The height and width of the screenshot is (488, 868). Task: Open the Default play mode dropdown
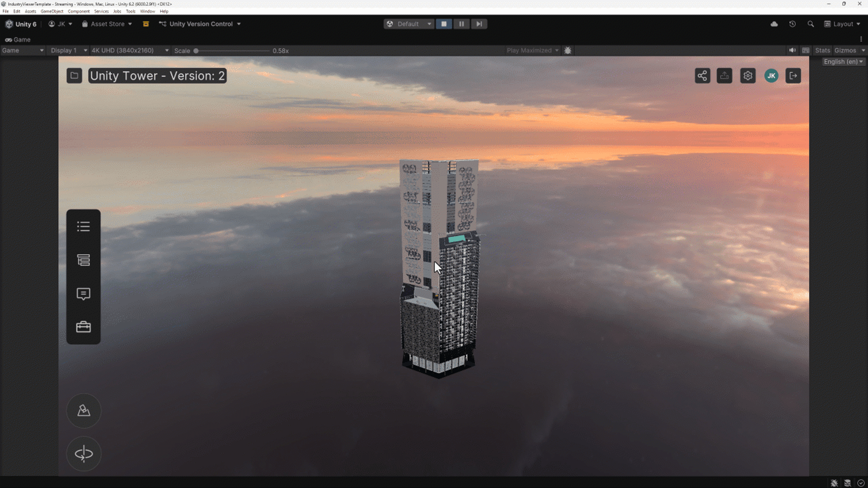coord(409,24)
